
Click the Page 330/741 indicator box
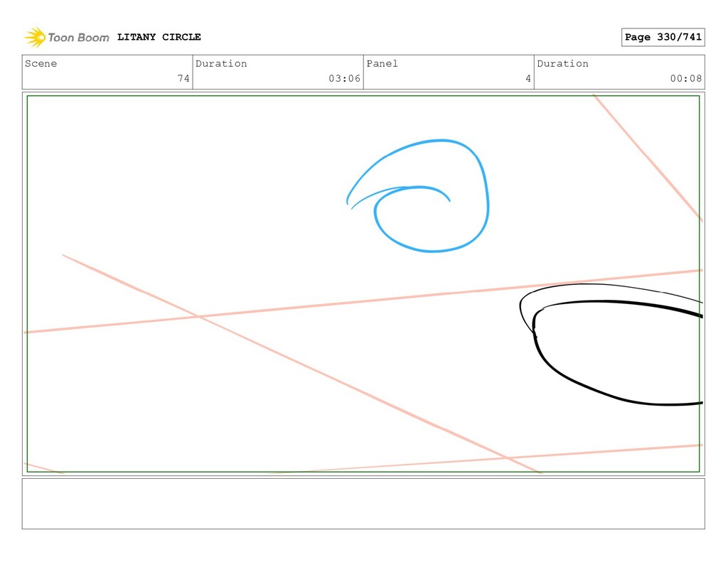663,37
